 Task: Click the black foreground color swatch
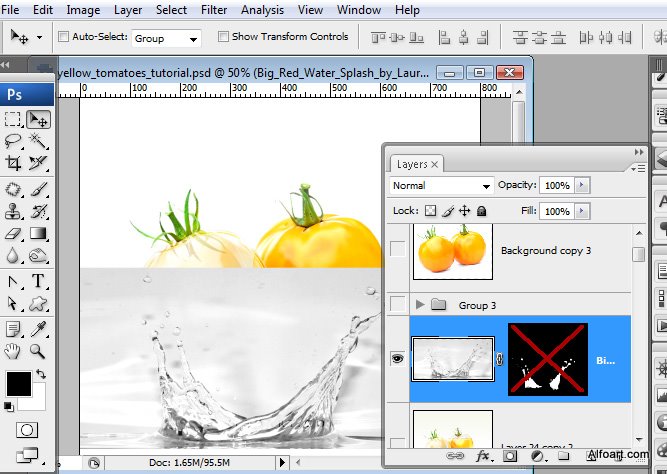tap(18, 384)
